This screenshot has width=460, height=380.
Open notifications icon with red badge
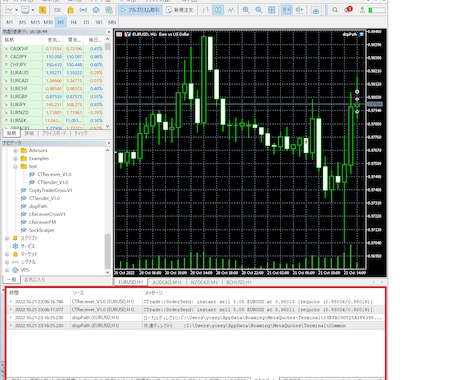pos(348,10)
